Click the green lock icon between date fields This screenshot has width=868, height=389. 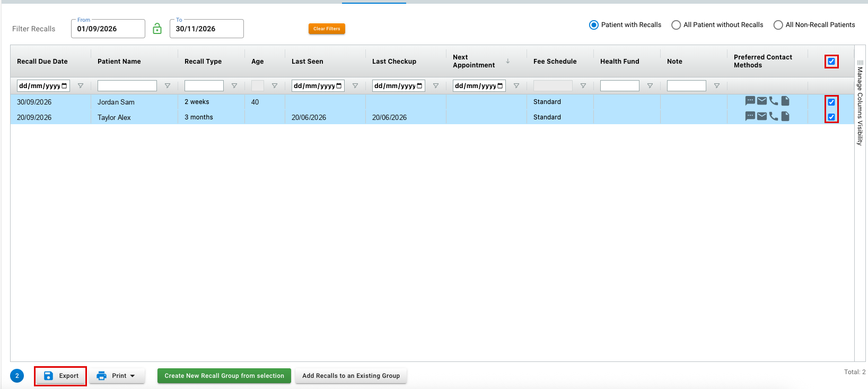click(x=157, y=29)
